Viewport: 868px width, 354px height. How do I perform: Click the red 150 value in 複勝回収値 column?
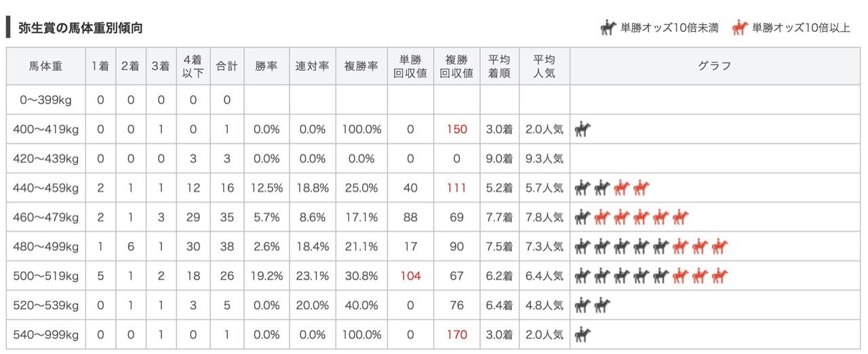pos(456,130)
